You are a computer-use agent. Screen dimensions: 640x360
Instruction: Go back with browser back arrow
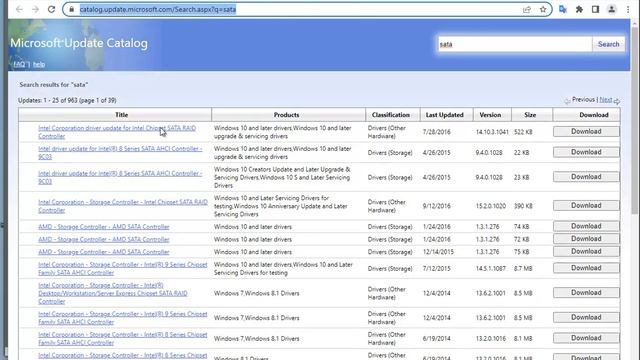19,9
